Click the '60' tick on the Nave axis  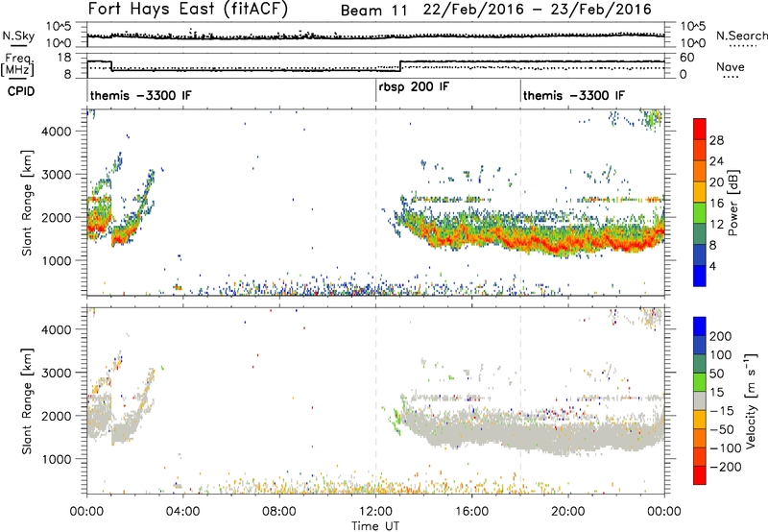pos(687,58)
